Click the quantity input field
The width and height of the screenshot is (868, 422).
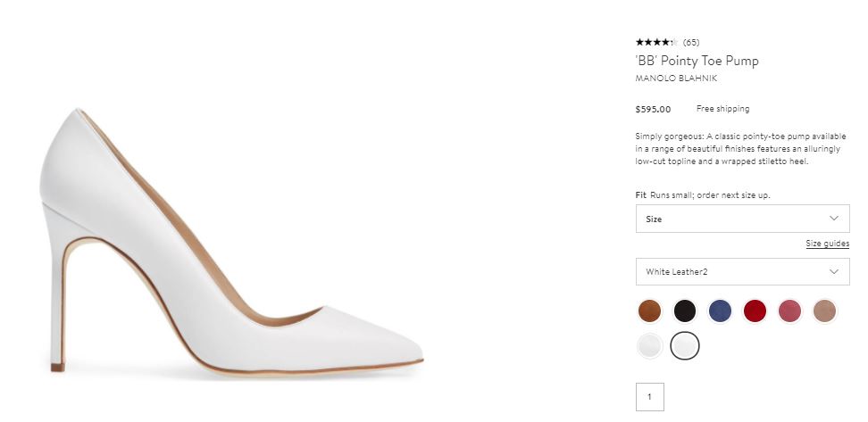[649, 397]
